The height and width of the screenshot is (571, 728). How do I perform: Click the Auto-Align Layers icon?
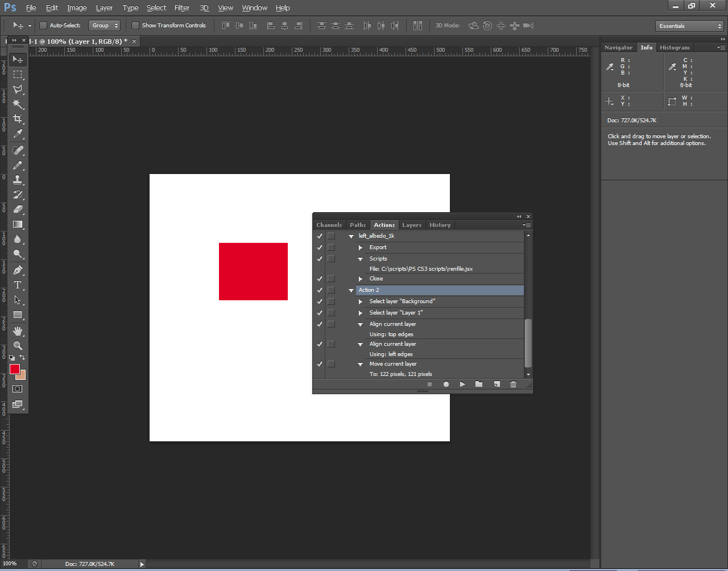point(418,26)
